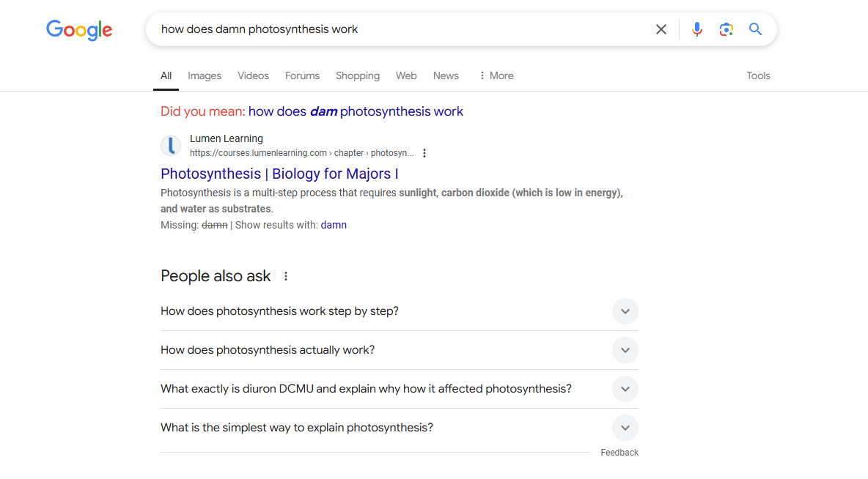Open "Photosynthesis | Biology for Majors I" result
Image resolution: width=868 pixels, height=479 pixels.
(279, 174)
